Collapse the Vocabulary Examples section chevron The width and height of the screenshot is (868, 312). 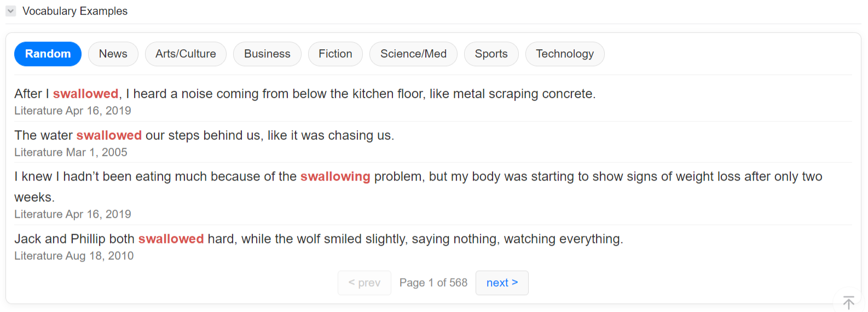pos(11,11)
